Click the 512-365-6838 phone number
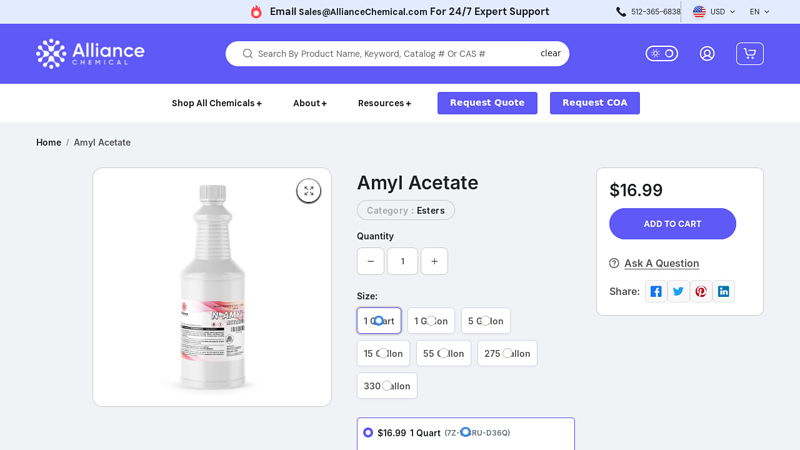 (656, 12)
